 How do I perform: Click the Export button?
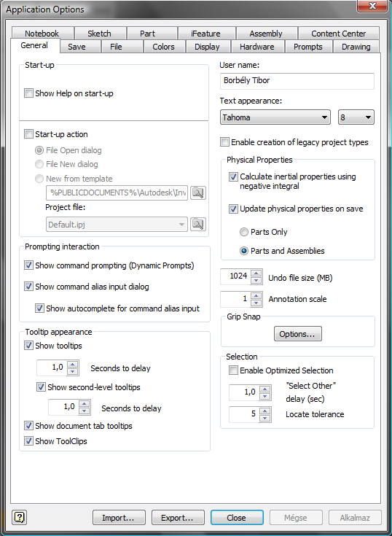pos(178,518)
